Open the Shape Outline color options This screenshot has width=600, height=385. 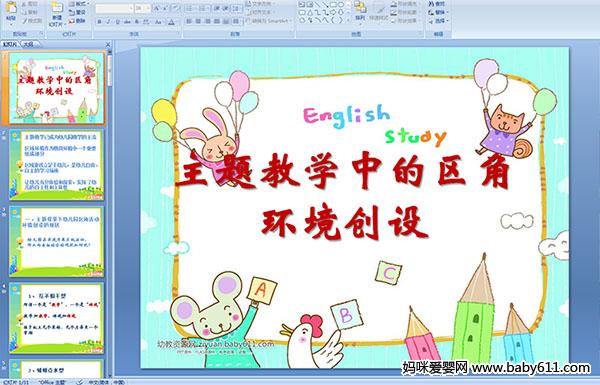(406, 12)
